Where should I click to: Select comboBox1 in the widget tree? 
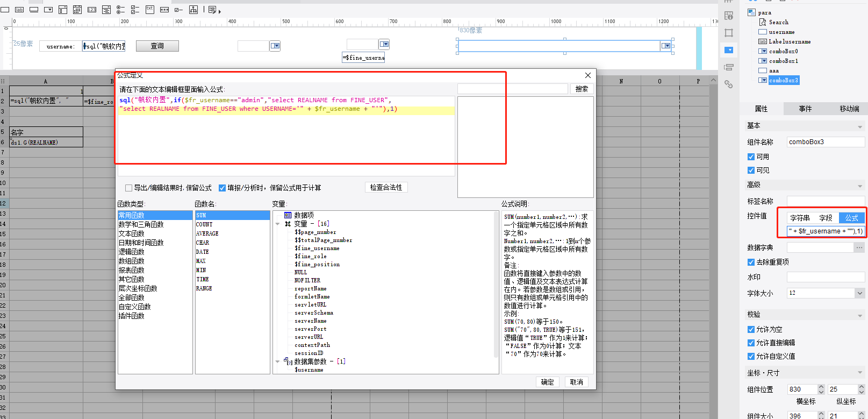[x=783, y=61]
